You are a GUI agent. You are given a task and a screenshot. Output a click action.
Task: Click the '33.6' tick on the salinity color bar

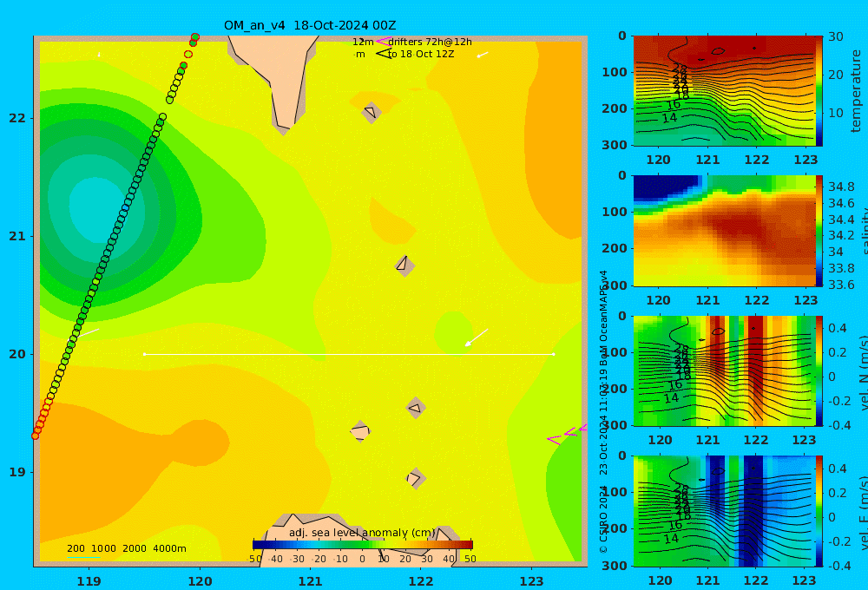[841, 285]
